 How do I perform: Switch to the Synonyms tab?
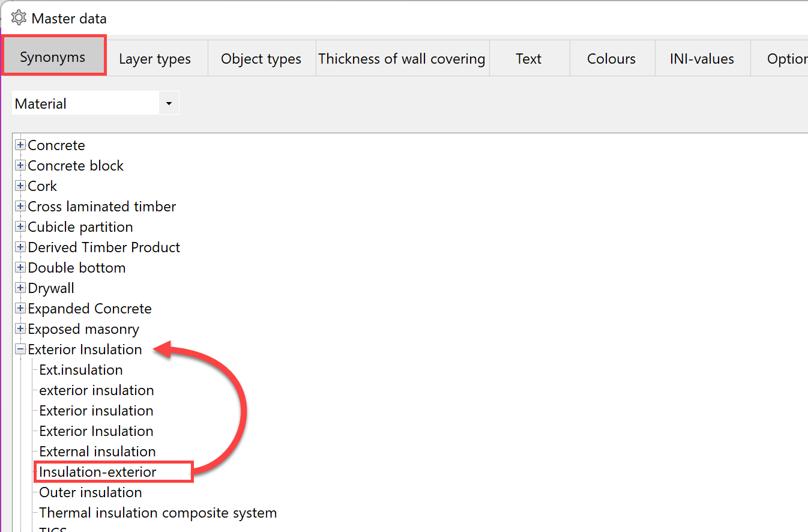[53, 58]
